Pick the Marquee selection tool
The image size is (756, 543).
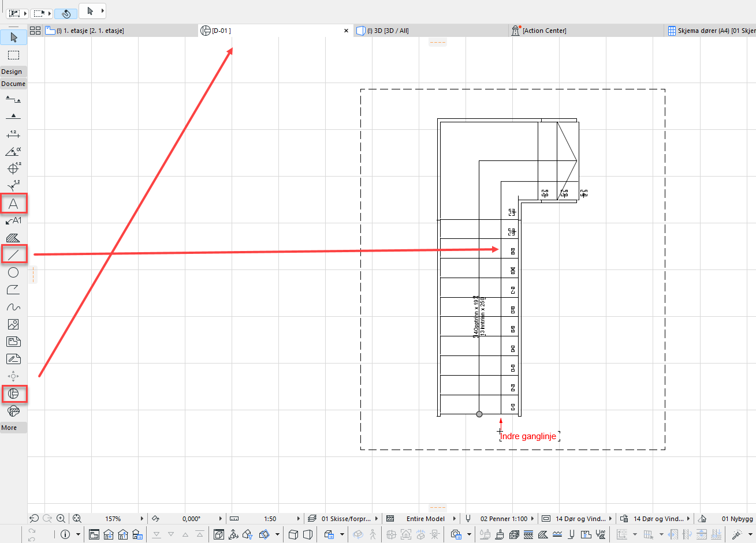(x=13, y=55)
